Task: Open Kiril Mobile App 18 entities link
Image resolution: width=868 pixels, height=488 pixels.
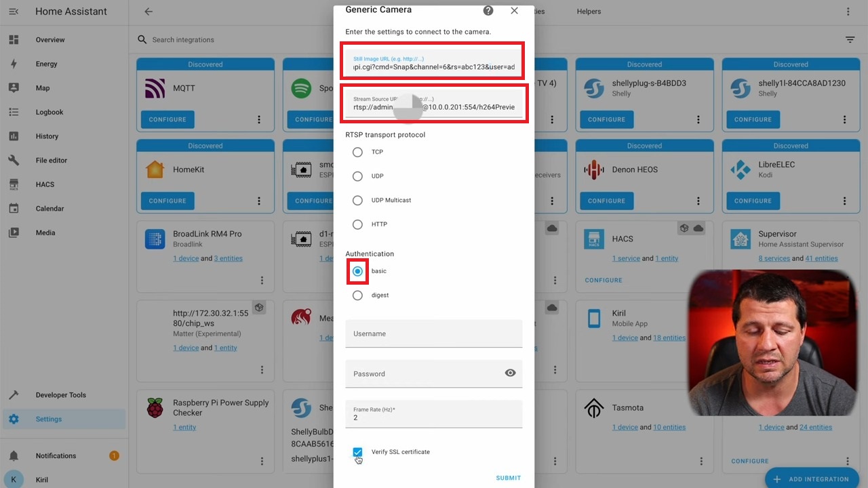Action: (x=669, y=338)
